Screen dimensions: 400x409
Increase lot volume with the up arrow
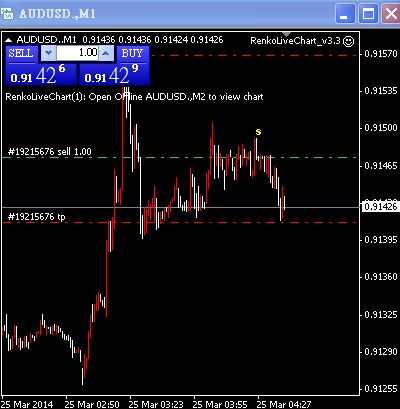pyautogui.click(x=106, y=53)
